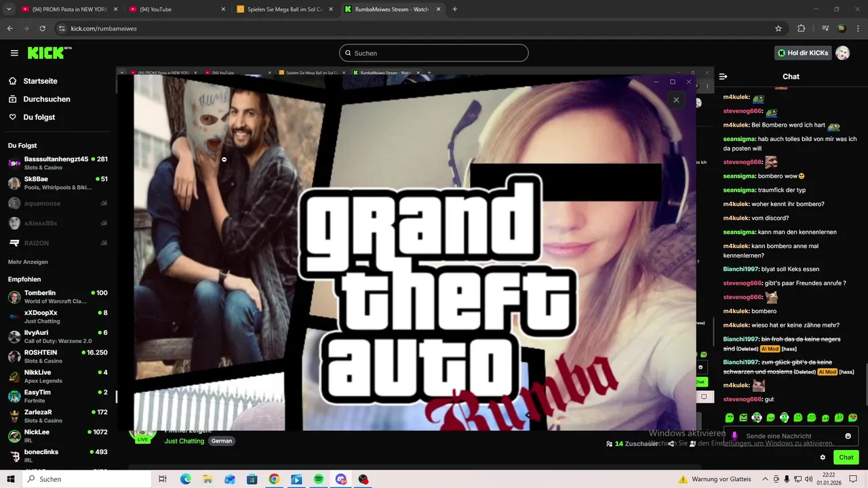The height and width of the screenshot is (488, 868).
Task: Open Spotify from the taskbar
Action: (x=319, y=479)
